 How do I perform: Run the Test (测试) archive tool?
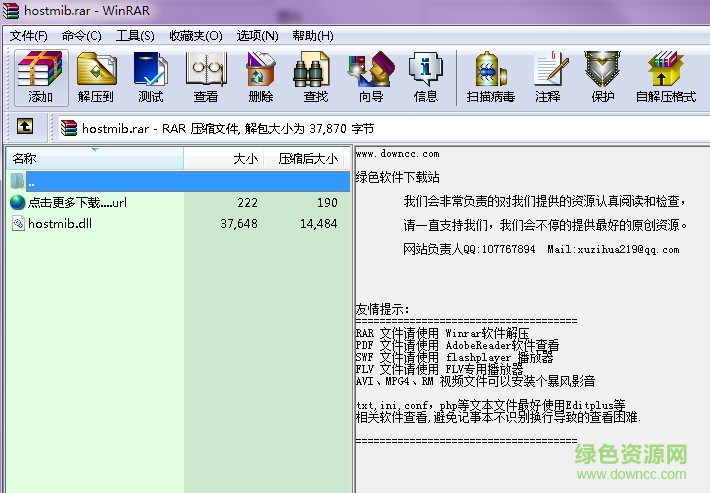(x=151, y=77)
